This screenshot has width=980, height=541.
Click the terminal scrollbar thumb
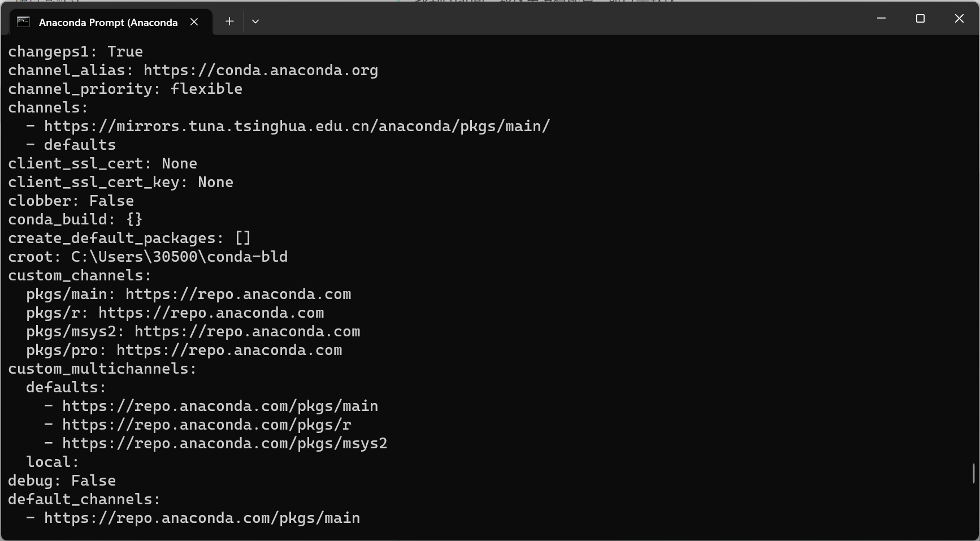pyautogui.click(x=974, y=474)
